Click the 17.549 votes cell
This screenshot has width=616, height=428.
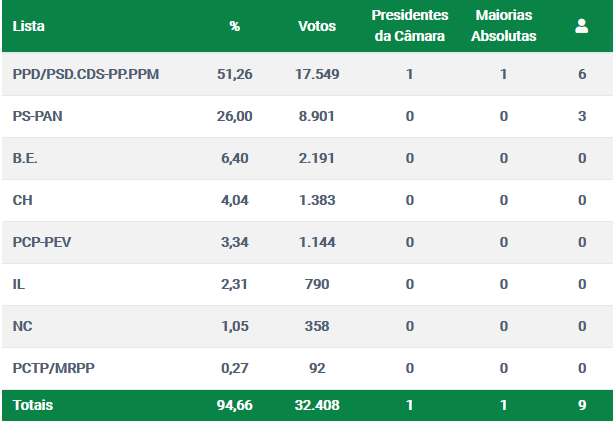point(317,74)
